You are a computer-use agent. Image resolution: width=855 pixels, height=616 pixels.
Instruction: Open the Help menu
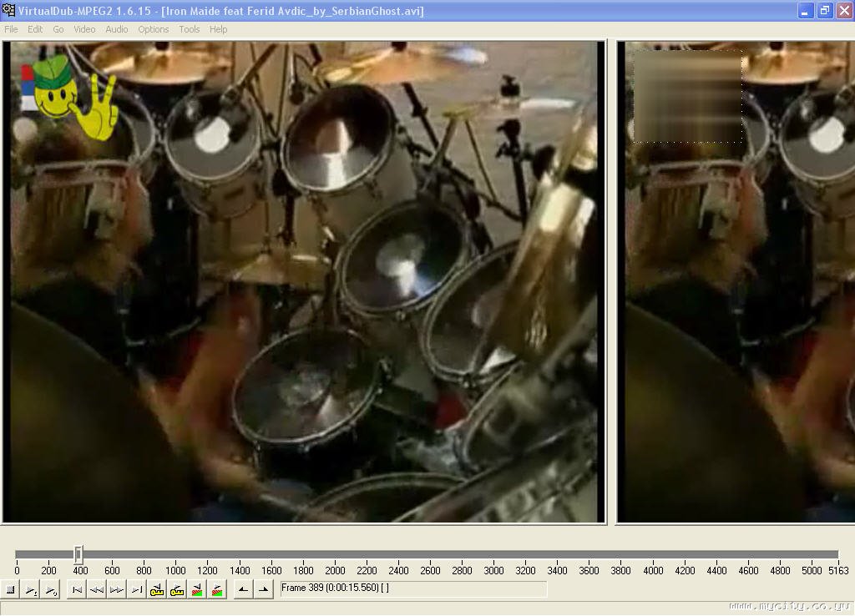coord(218,29)
